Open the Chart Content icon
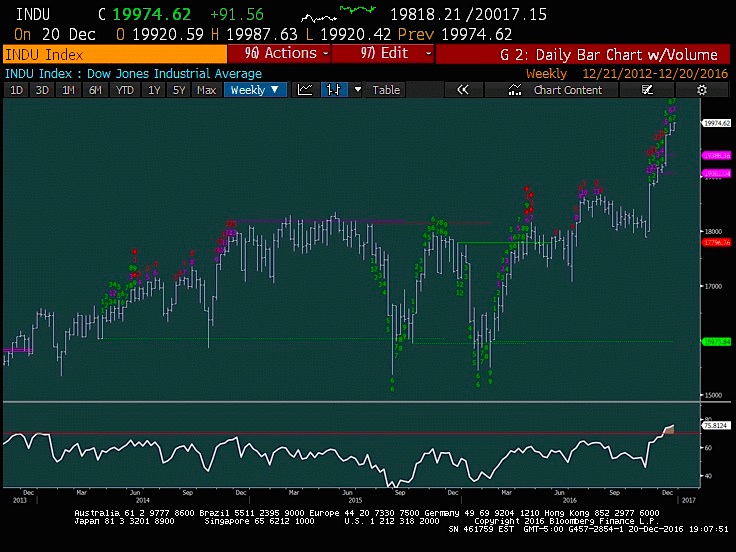Screen dimensions: 736x552 tap(515, 90)
